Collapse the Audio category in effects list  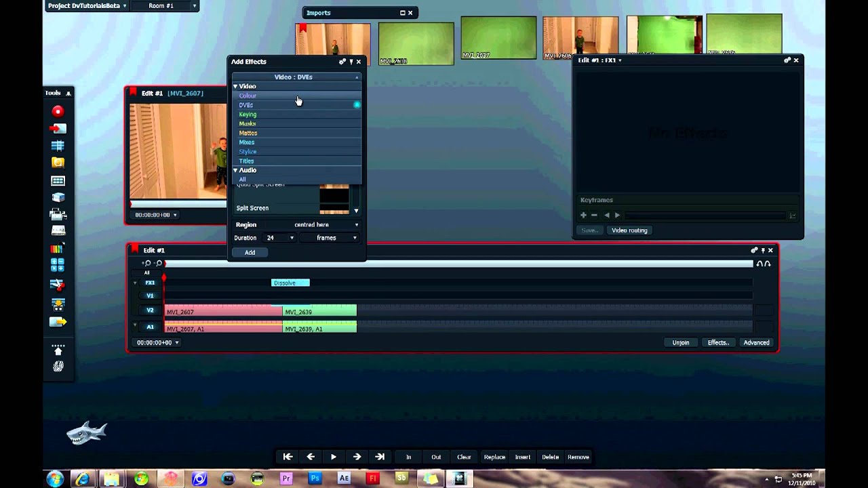tap(235, 170)
